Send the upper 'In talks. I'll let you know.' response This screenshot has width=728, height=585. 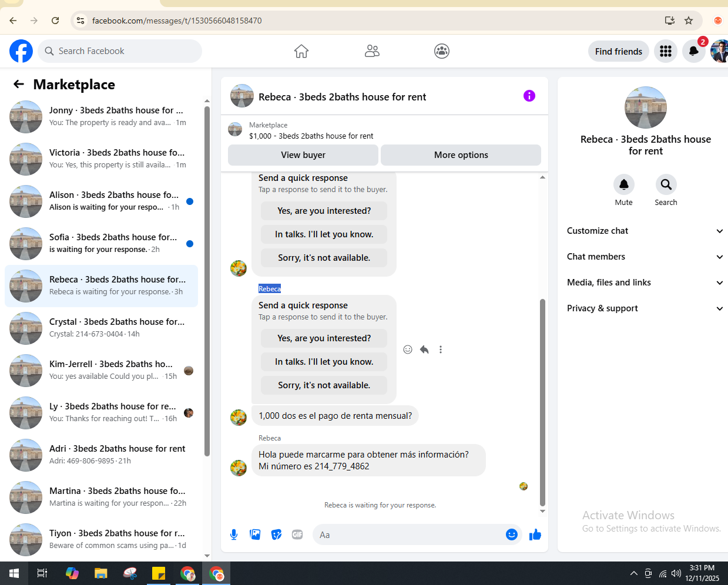(324, 234)
